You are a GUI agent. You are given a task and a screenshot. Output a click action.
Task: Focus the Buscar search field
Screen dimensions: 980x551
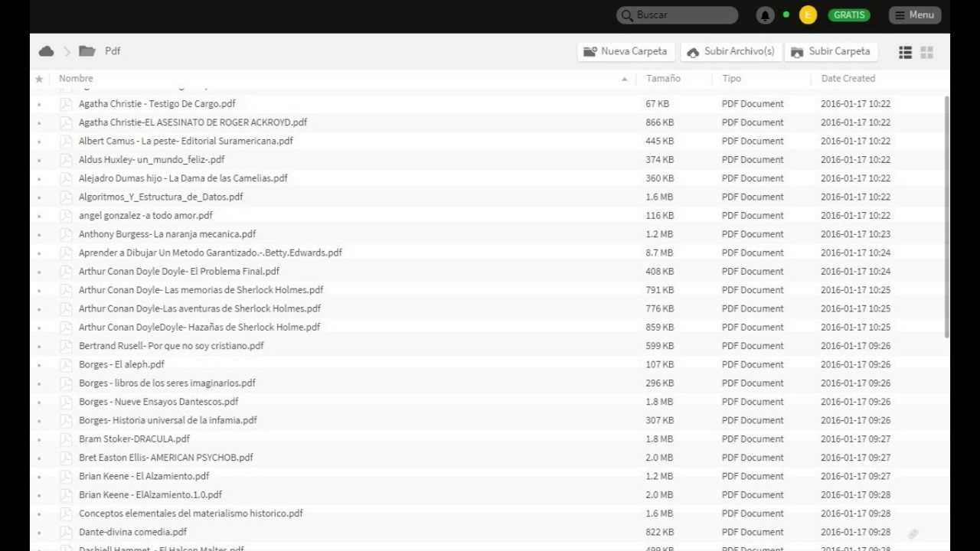[677, 15]
